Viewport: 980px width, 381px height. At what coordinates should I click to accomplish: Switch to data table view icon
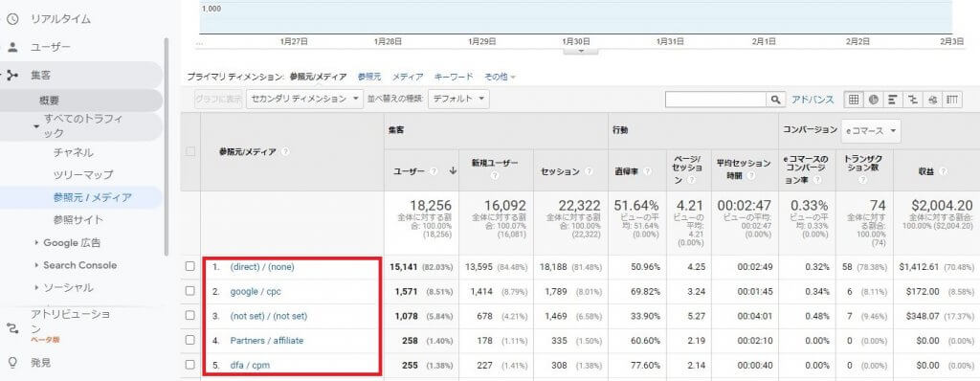pos(854,100)
